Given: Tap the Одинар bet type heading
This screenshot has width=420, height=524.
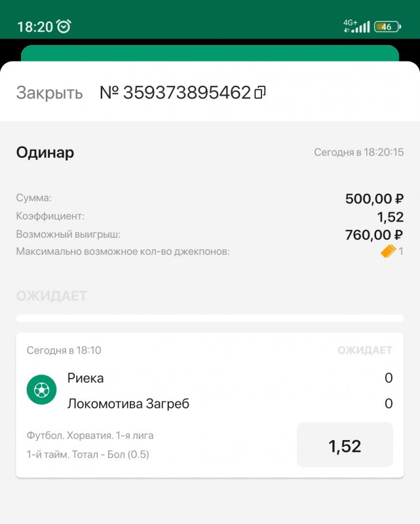Looking at the screenshot, I should click(x=45, y=153).
